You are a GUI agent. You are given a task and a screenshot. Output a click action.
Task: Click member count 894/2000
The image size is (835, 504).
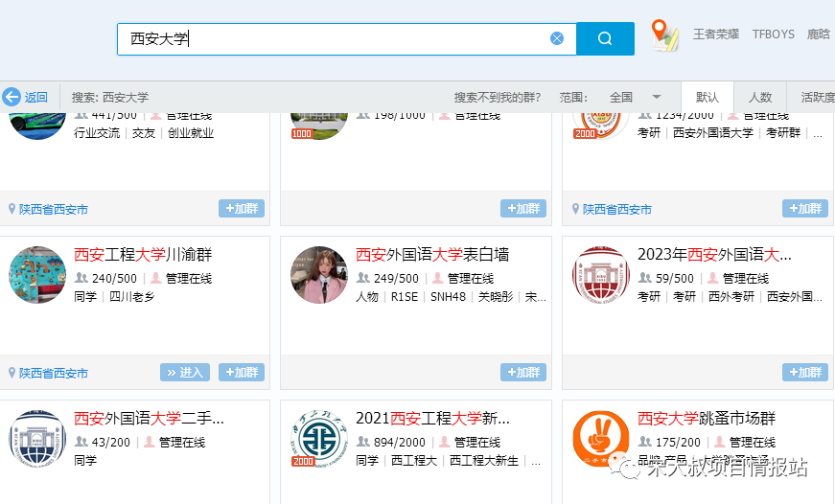pos(399,443)
